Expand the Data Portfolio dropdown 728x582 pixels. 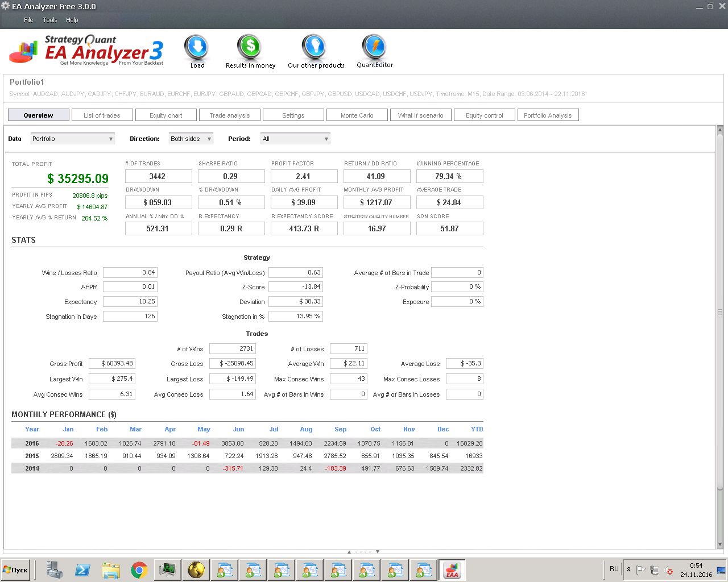click(x=72, y=139)
